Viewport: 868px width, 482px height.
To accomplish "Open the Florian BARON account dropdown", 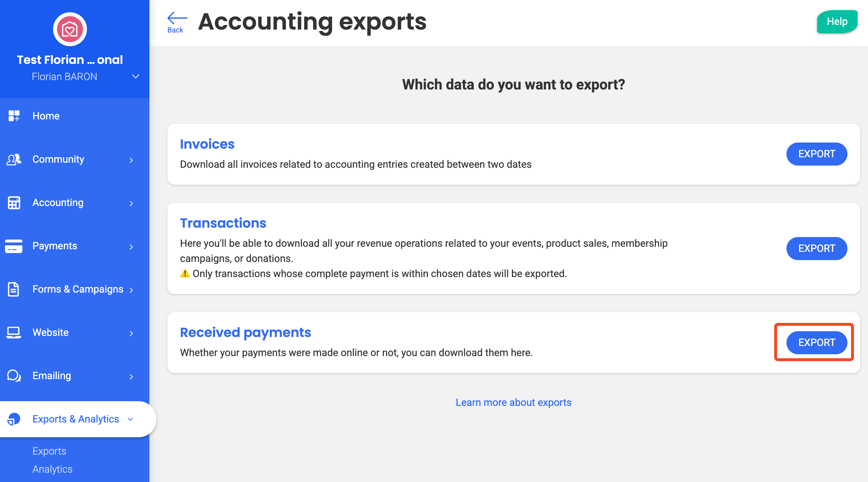I will [x=135, y=76].
